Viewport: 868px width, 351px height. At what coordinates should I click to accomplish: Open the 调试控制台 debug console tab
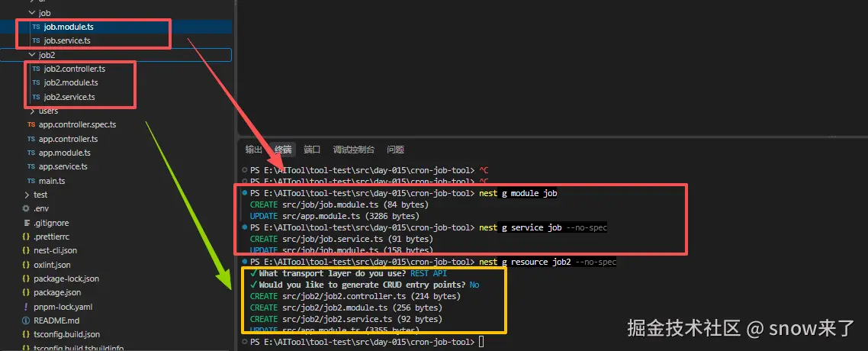[x=354, y=150]
